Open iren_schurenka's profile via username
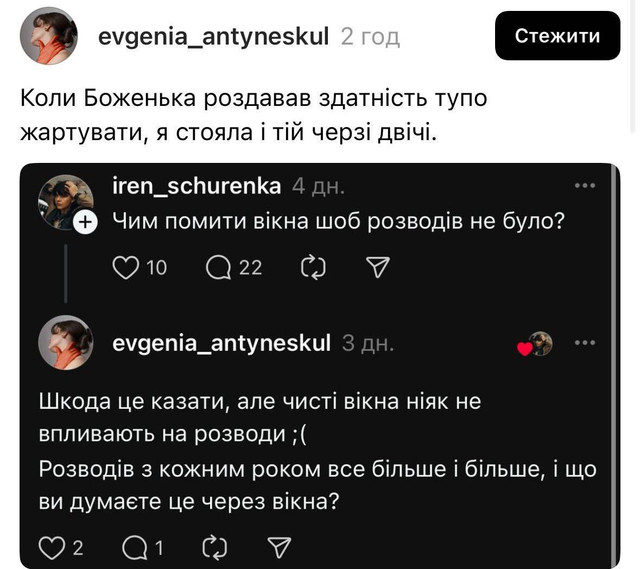The image size is (640, 569). click(x=197, y=187)
